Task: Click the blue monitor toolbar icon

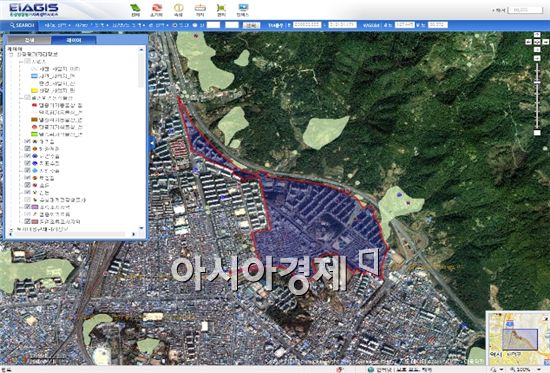Action: tap(243, 9)
